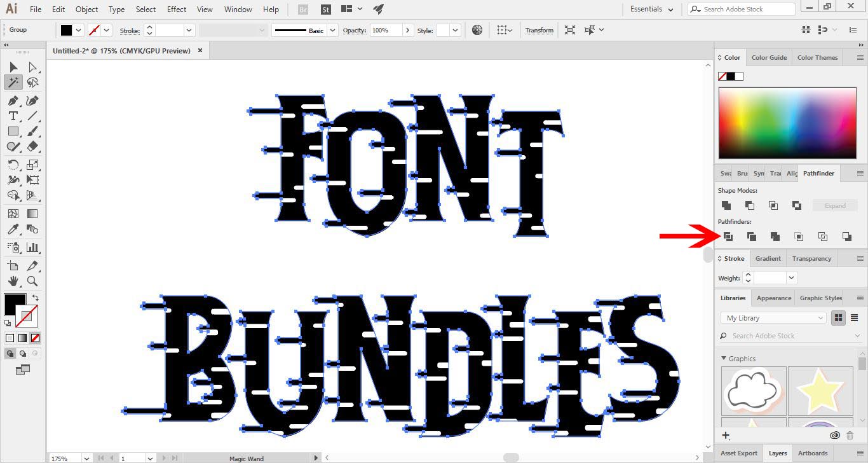Add content using Libraries plus button
The width and height of the screenshot is (868, 463).
[x=726, y=436]
